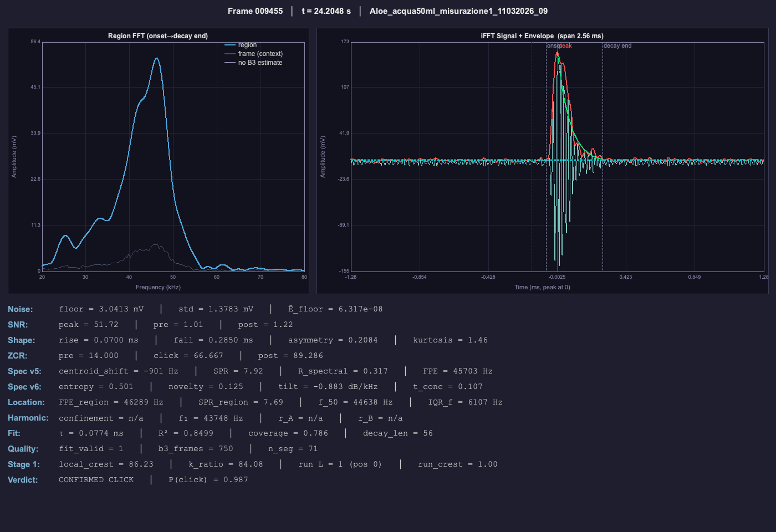The height and width of the screenshot is (532, 776).
Task: Click the 'centroid_shift = -901 Hz' value
Action: (x=119, y=371)
